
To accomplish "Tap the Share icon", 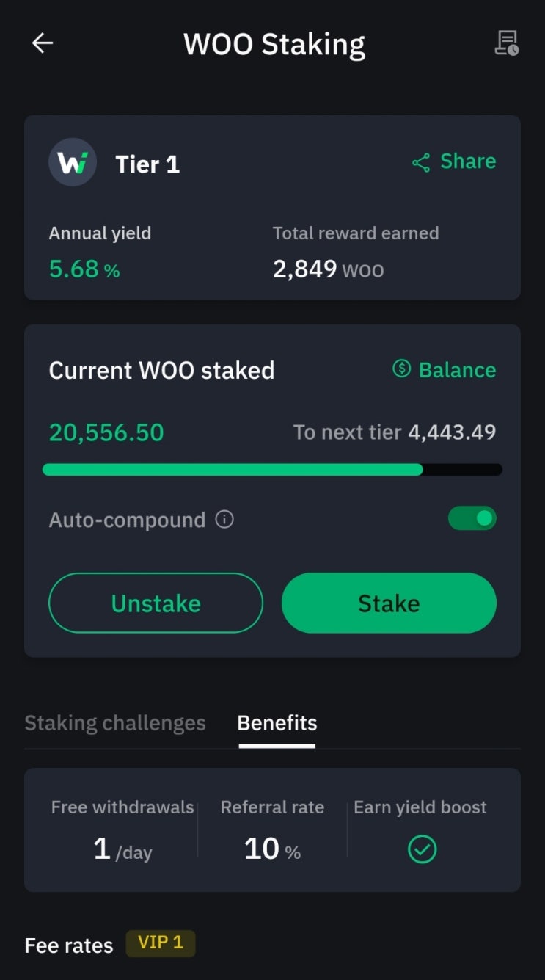I will pos(421,162).
